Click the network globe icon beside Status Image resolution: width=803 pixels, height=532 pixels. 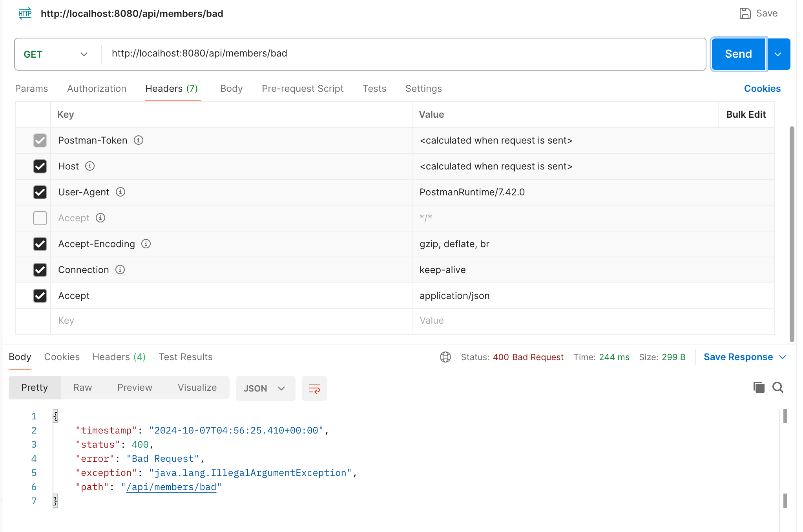(x=445, y=357)
